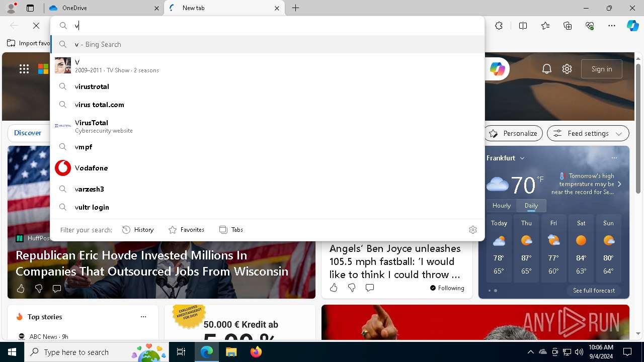The image size is (644, 362).
Task: Switch weather to Hourly view
Action: pos(502,206)
